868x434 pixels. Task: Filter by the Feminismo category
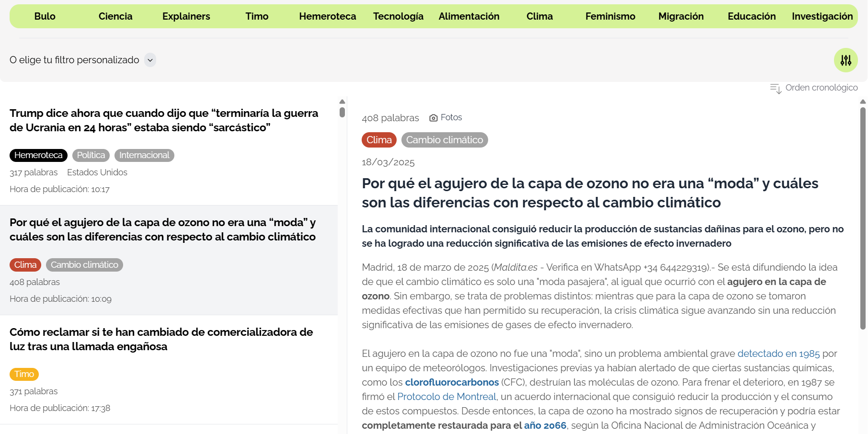[610, 16]
